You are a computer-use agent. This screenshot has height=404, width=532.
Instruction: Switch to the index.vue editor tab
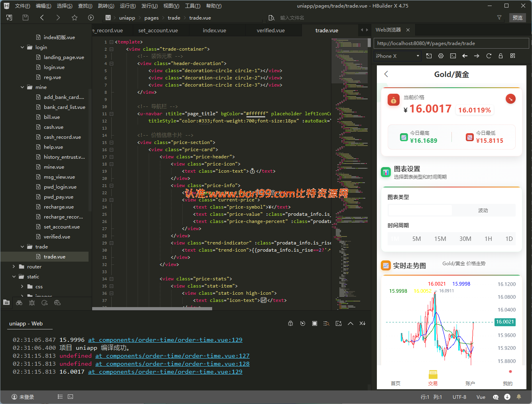(x=215, y=30)
